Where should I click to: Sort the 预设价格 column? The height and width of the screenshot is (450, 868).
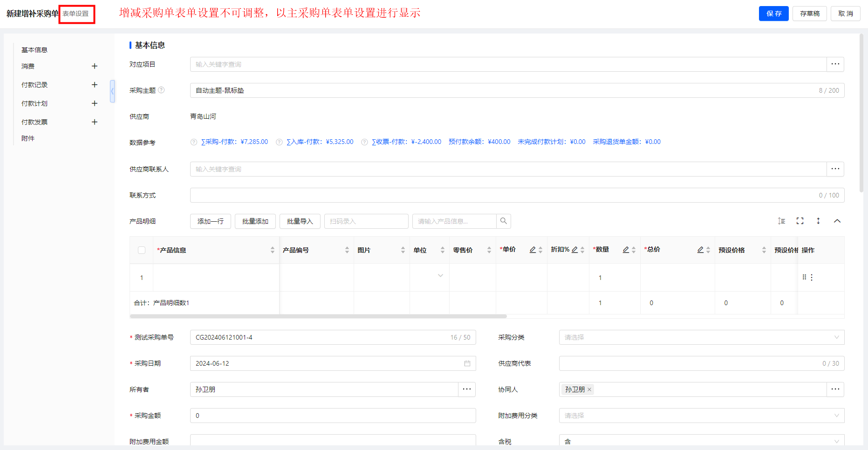point(764,250)
